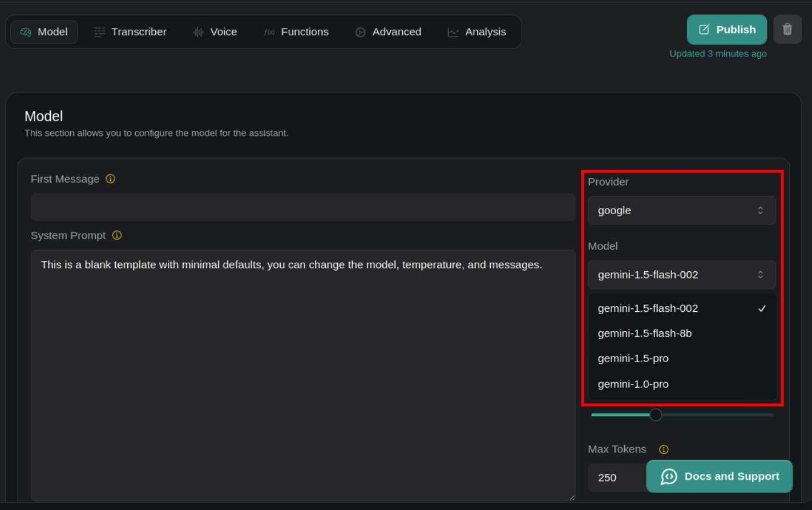Screen dimensions: 812x510
Task: Collapse the Model dropdown showing gemini-1.5-flash-002
Action: point(681,275)
